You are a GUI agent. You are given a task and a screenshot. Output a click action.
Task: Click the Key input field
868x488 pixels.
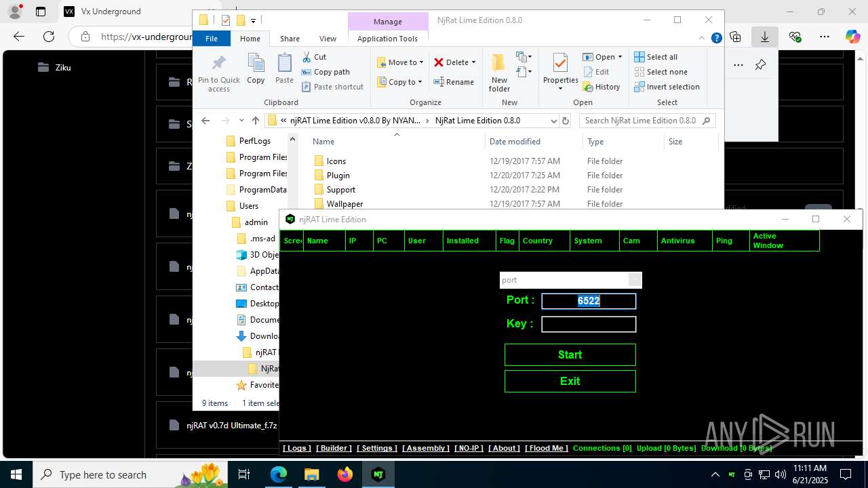[589, 324]
